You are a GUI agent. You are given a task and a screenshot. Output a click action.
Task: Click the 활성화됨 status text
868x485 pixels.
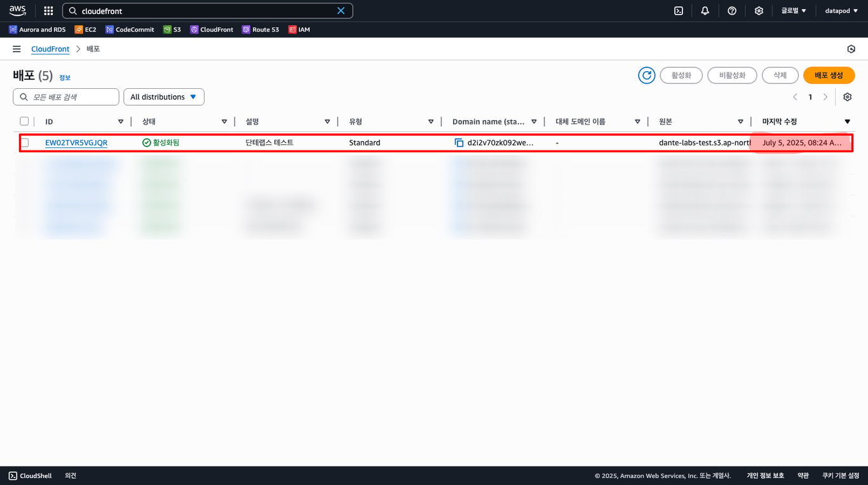tap(166, 143)
